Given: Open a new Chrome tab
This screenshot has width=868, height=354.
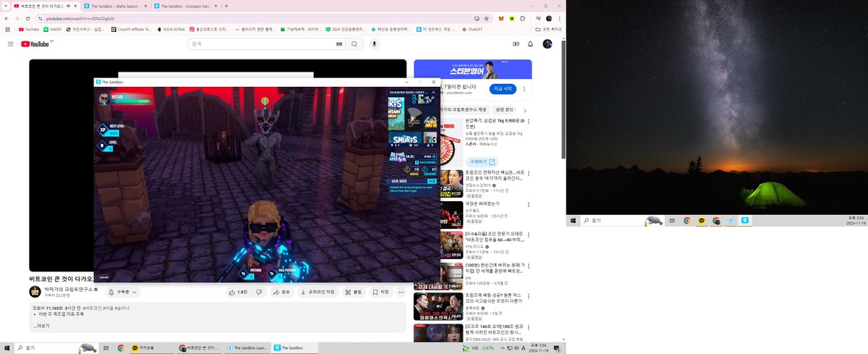Looking at the screenshot, I should pos(226,5).
